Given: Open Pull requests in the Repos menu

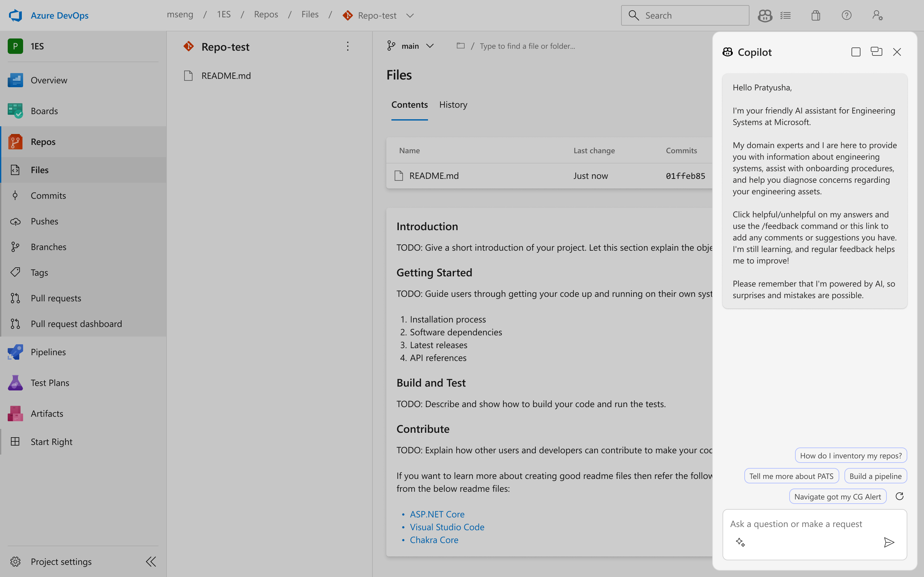Looking at the screenshot, I should click(x=56, y=298).
